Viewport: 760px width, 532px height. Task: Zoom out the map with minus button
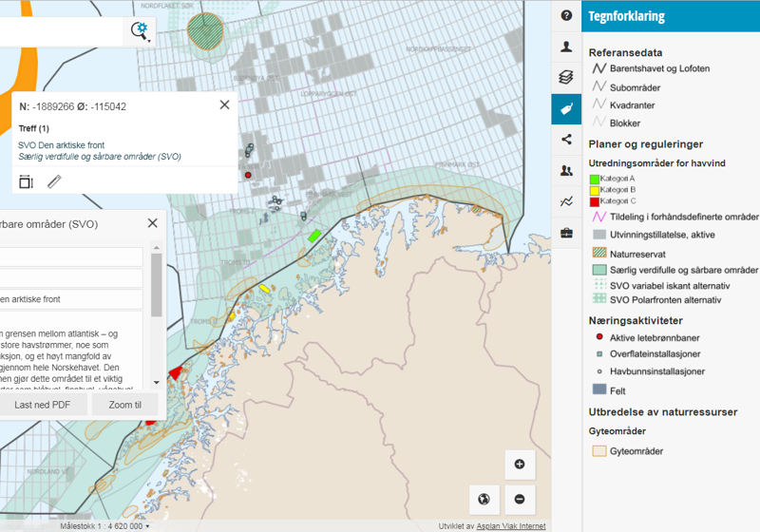(x=520, y=499)
